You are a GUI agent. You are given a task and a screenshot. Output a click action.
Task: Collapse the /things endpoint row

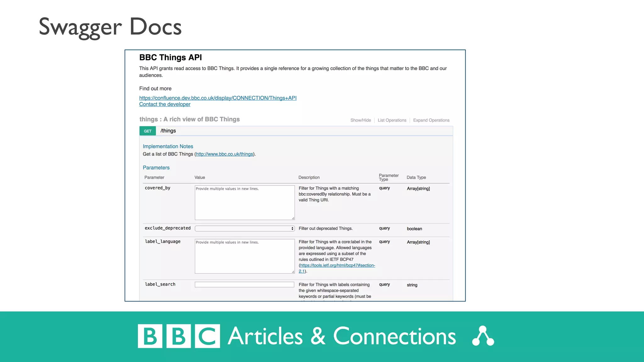coord(296,131)
